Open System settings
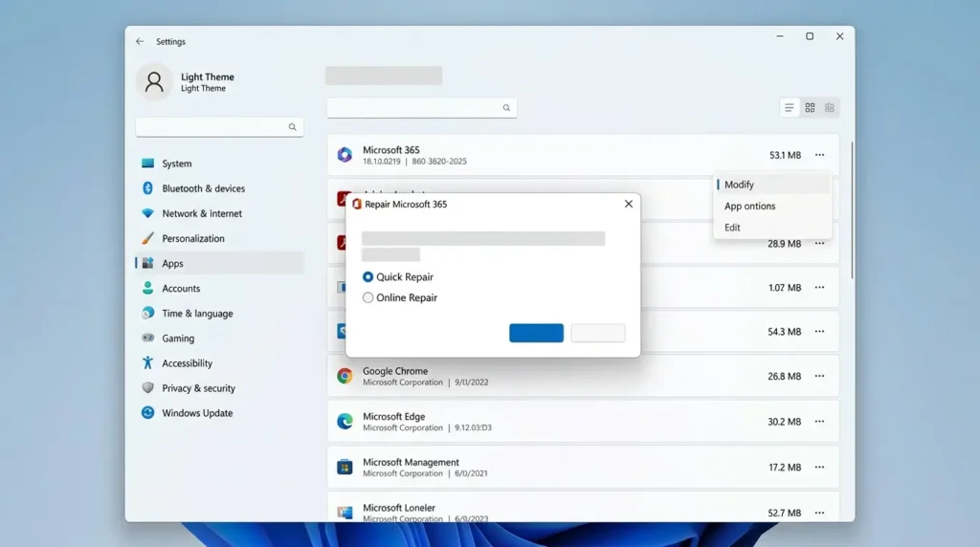Viewport: 980px width, 547px height. point(219,164)
